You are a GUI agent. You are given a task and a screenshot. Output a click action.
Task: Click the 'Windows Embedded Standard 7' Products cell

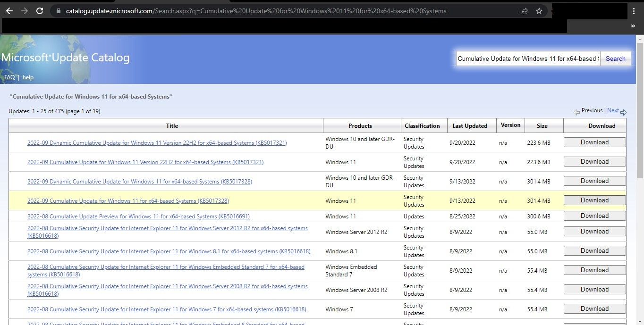pyautogui.click(x=351, y=271)
